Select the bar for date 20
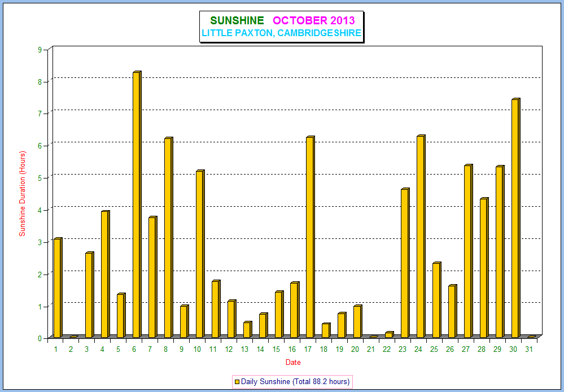 click(x=358, y=321)
